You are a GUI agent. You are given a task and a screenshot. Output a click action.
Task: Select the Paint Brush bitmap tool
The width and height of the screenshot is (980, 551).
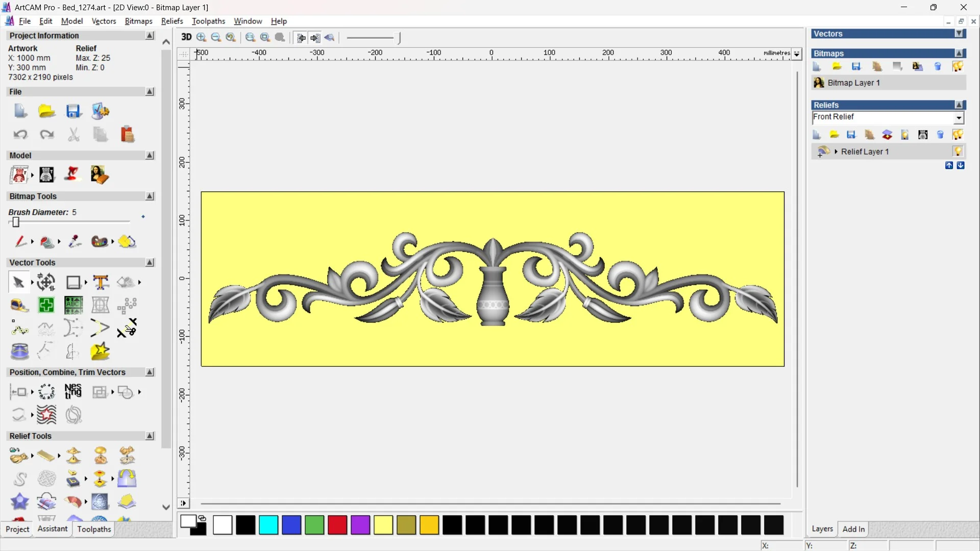click(21, 241)
